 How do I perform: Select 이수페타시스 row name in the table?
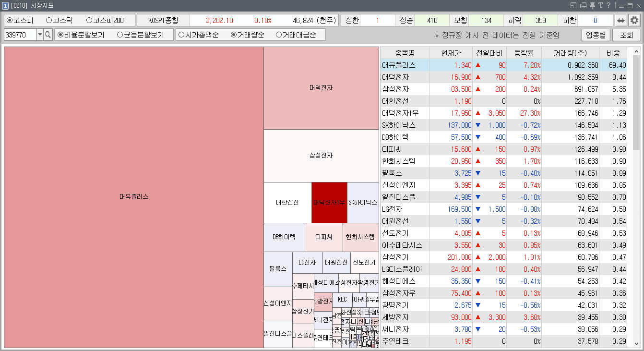point(402,245)
